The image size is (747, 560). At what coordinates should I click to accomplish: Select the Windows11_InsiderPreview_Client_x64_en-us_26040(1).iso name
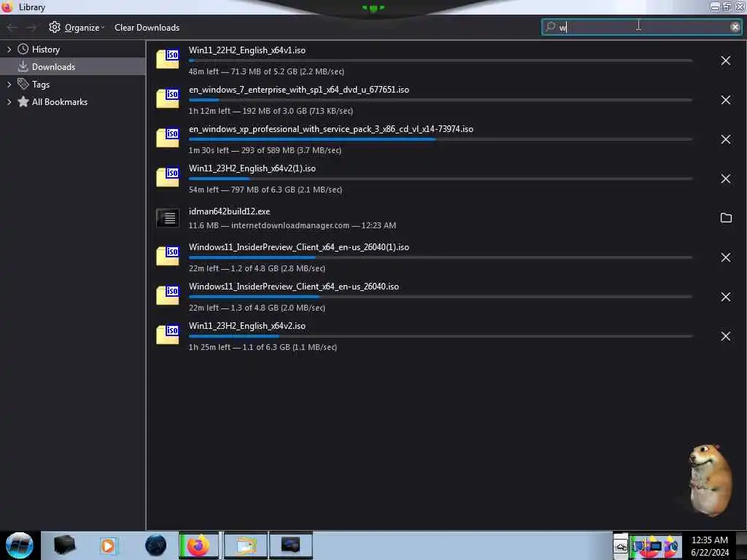tap(298, 247)
